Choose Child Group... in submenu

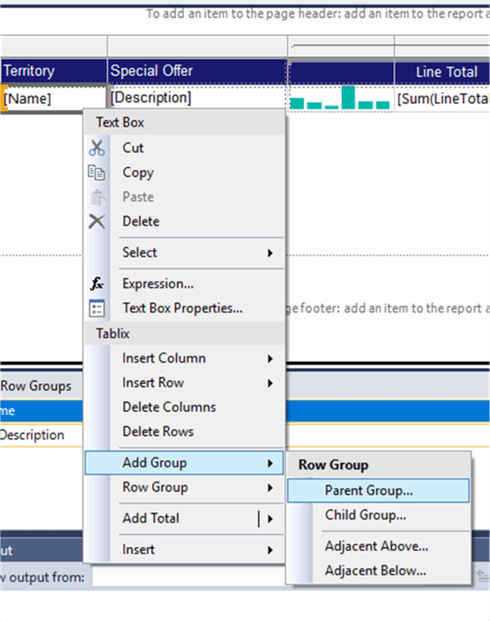378,515
